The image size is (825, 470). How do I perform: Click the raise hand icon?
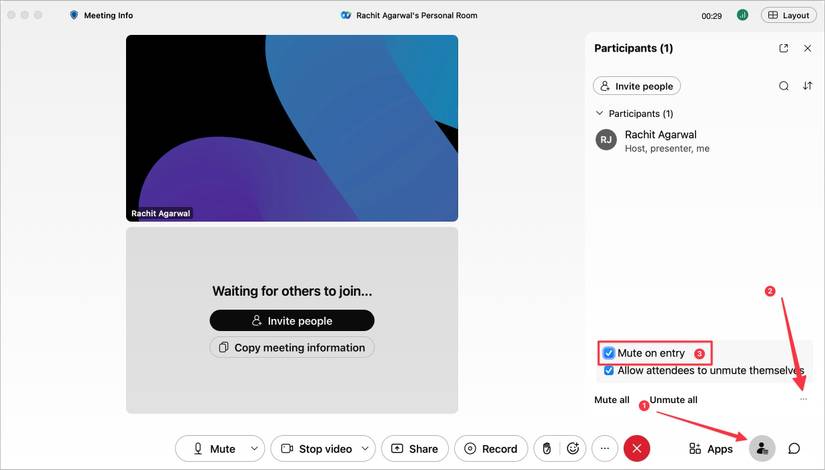click(x=546, y=449)
